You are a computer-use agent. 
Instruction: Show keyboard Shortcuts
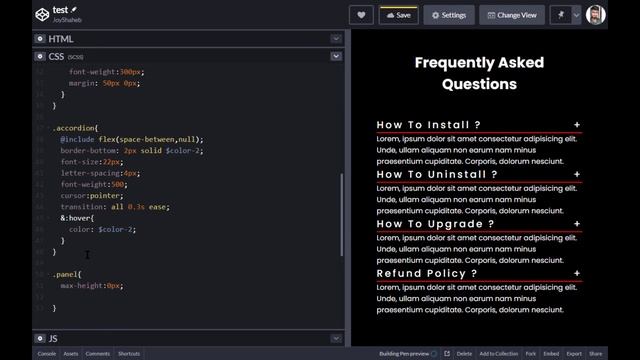coord(129,354)
